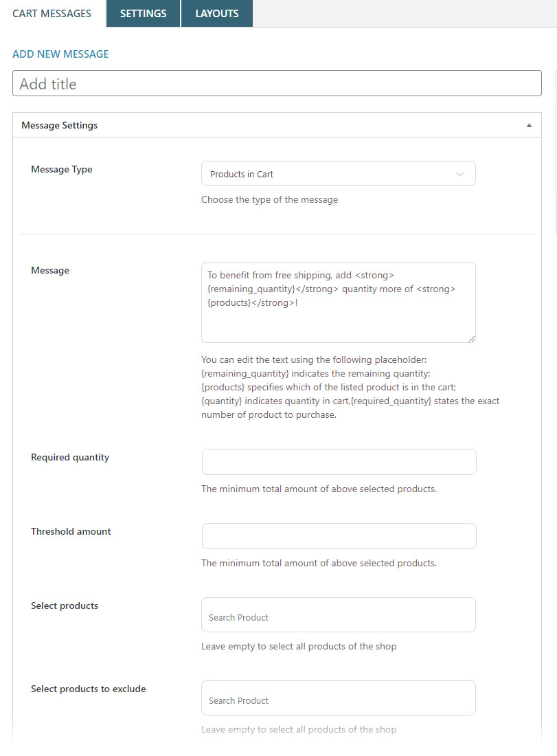Click the Message Type label
The image size is (557, 756).
click(62, 169)
